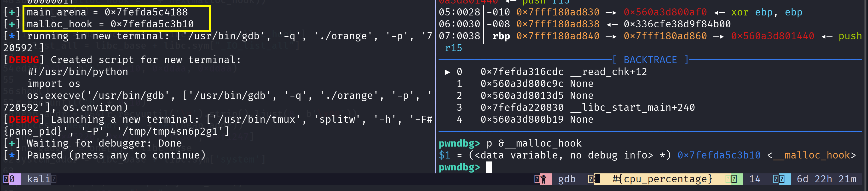Image resolution: width=868 pixels, height=191 pixels.
Task: Click the uptime 6d 22h 21m segment
Action: click(x=826, y=179)
